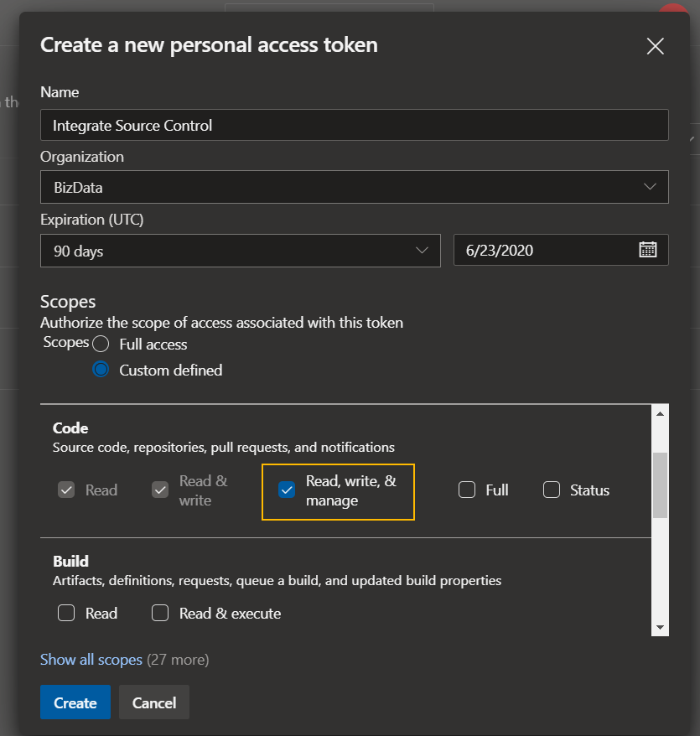Screen dimensions: 700x736
Task: Click the Build description 'Artifacts, definitions, requests...'
Action: 277,581
